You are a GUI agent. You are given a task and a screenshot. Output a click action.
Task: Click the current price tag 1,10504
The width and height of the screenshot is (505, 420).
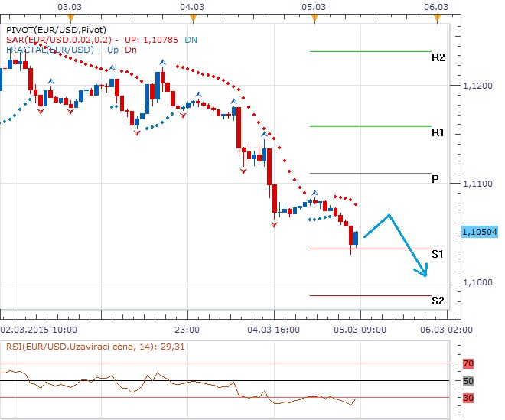pyautogui.click(x=481, y=232)
